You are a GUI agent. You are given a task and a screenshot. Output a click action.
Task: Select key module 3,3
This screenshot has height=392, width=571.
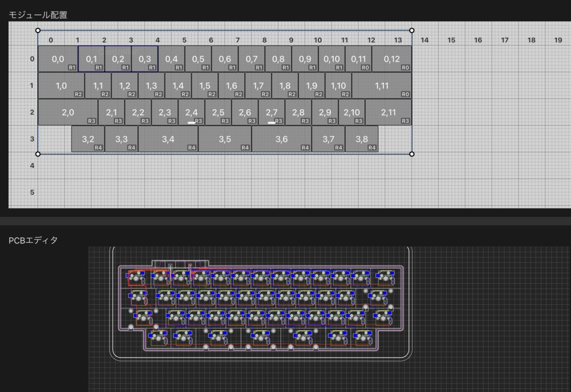pyautogui.click(x=121, y=139)
